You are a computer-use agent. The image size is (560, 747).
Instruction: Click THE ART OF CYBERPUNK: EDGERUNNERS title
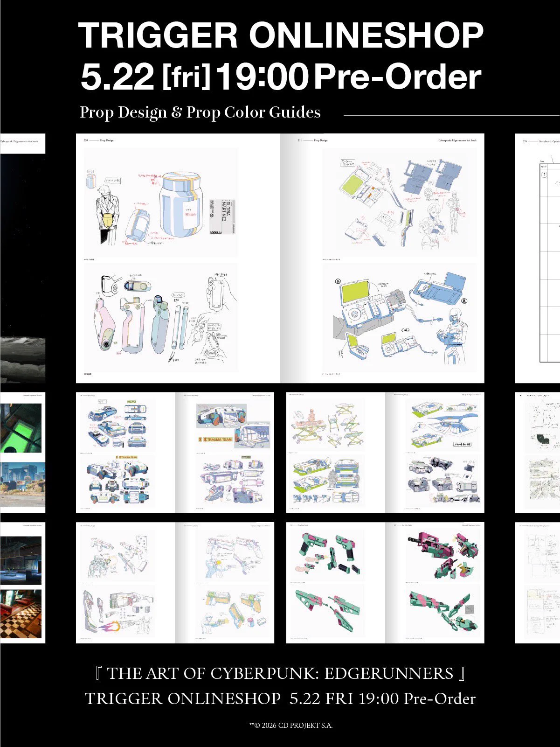tap(280, 673)
